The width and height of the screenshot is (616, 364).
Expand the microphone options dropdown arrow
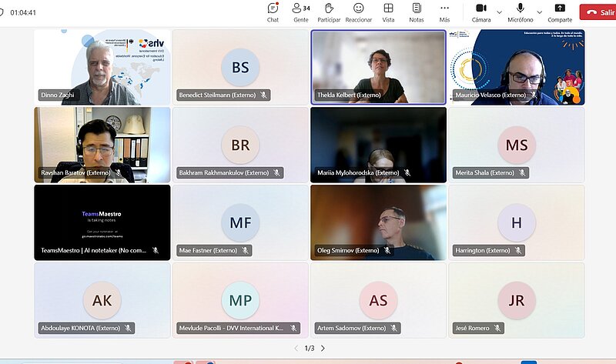539,12
